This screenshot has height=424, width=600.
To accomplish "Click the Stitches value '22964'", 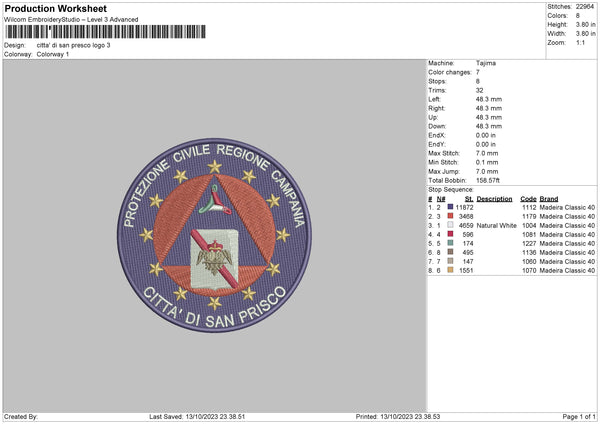I will point(585,7).
